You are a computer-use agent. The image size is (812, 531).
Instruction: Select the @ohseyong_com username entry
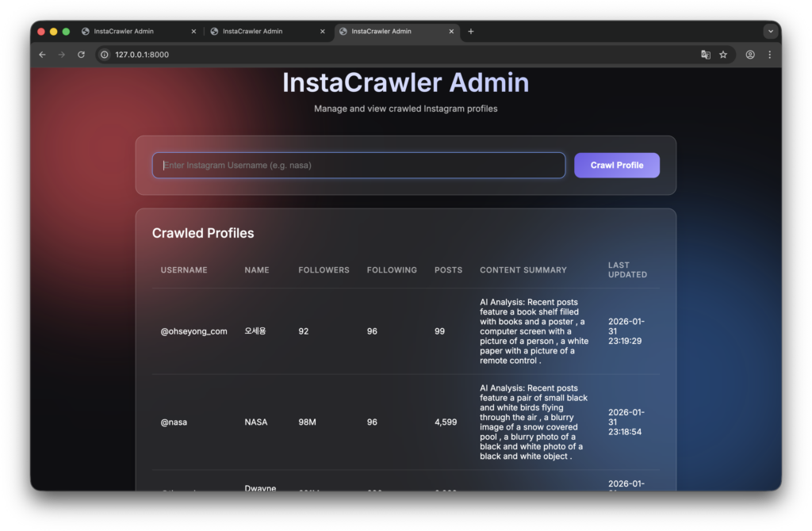[193, 331]
